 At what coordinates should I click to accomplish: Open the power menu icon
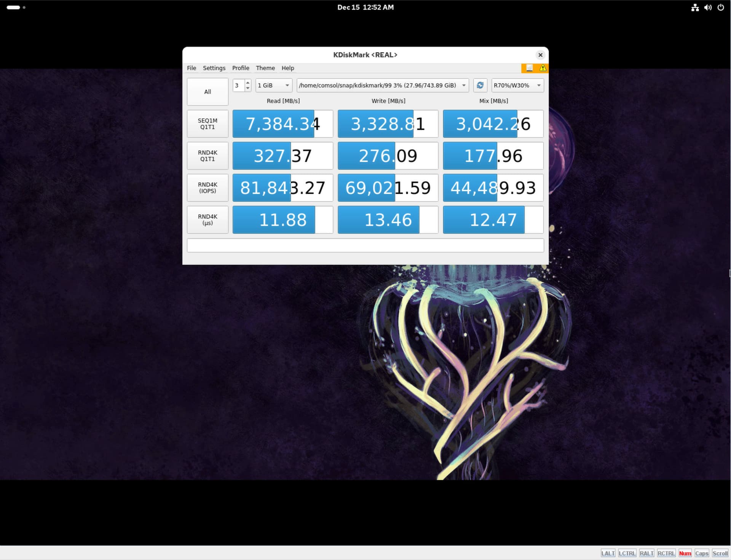point(721,8)
